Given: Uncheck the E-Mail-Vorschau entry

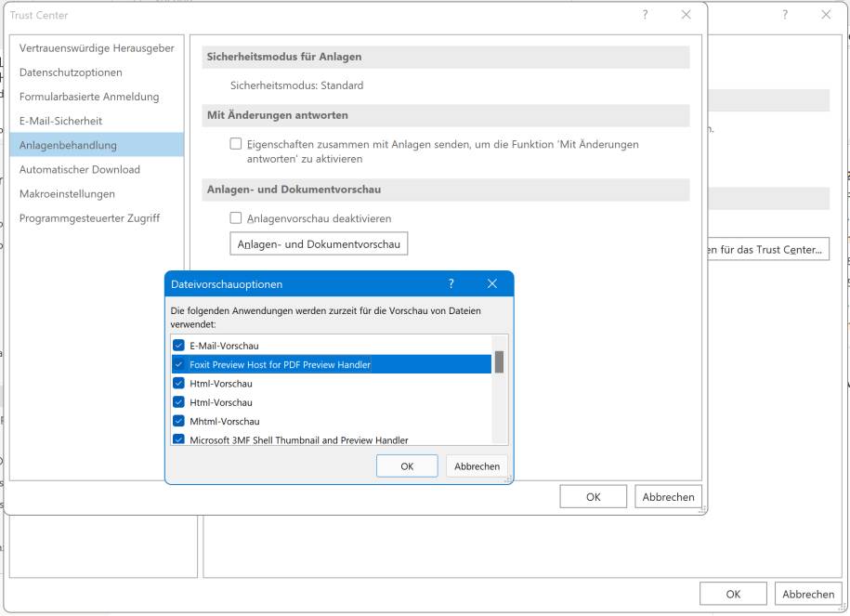Looking at the screenshot, I should [177, 345].
